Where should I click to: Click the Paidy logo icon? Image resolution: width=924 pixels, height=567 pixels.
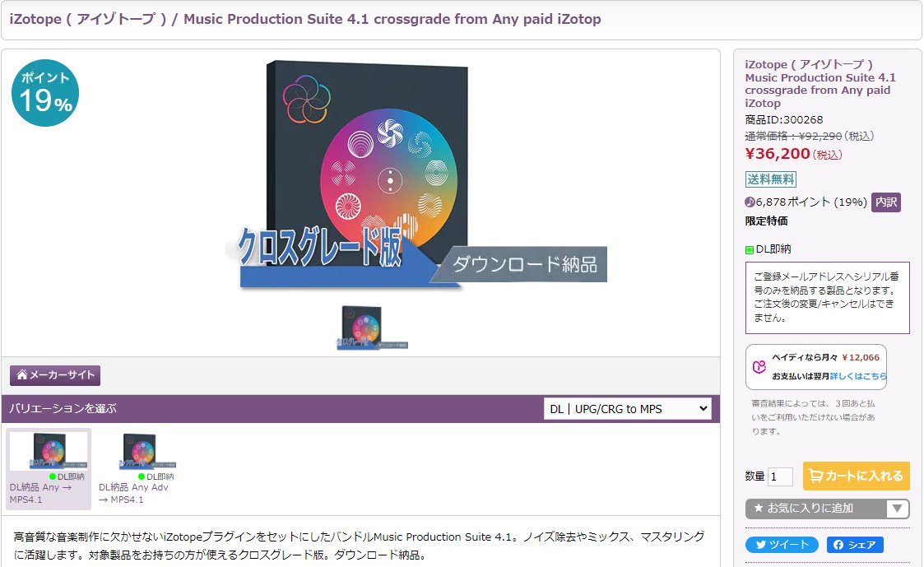coord(759,366)
